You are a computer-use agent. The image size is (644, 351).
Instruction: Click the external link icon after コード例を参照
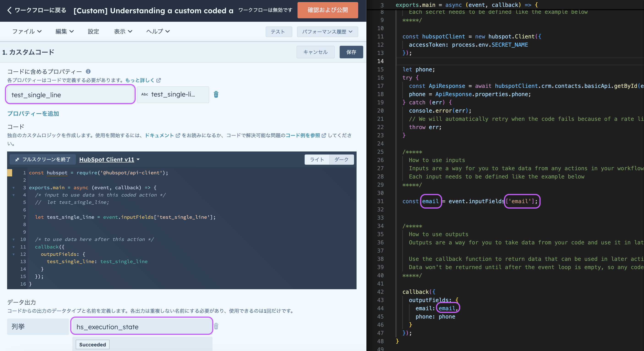point(324,135)
